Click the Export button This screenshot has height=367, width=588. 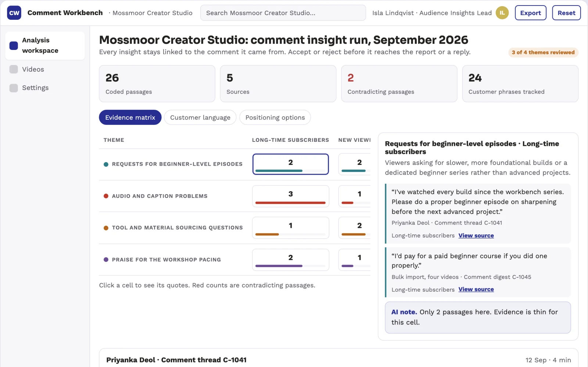(x=530, y=13)
